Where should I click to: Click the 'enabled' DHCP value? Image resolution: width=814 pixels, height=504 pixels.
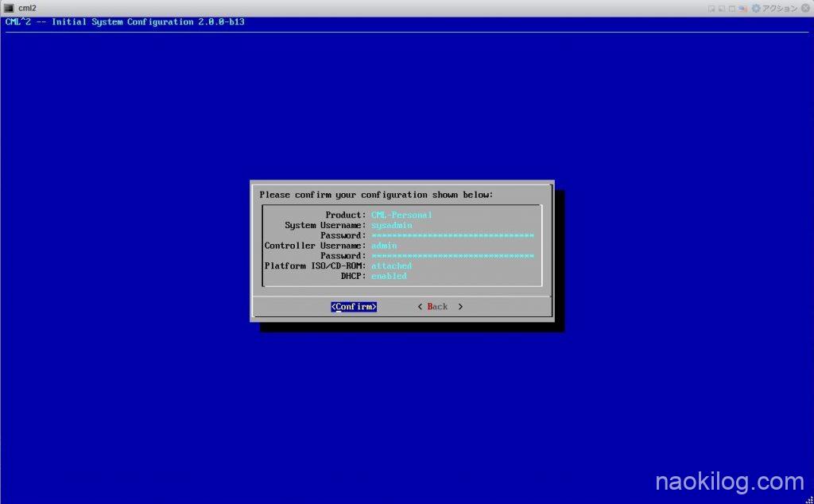pyautogui.click(x=389, y=276)
